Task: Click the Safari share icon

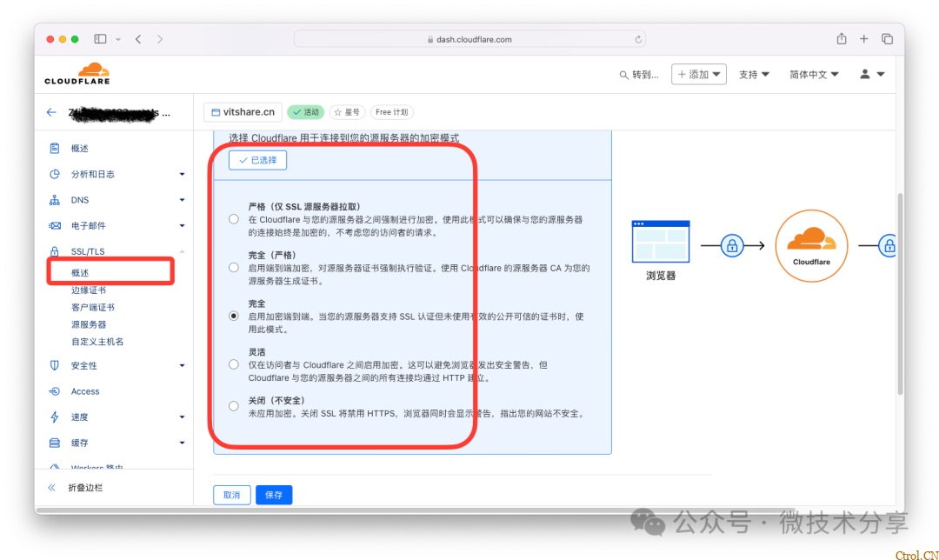Action: tap(841, 39)
